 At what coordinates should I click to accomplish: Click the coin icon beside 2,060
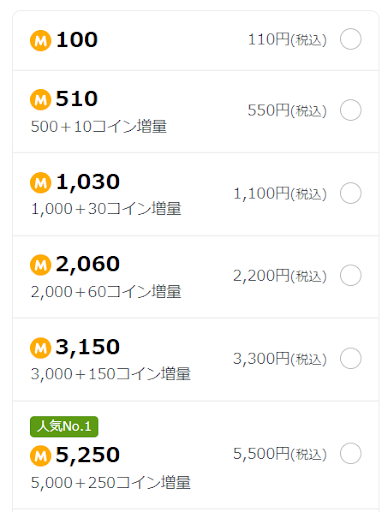[x=41, y=265]
